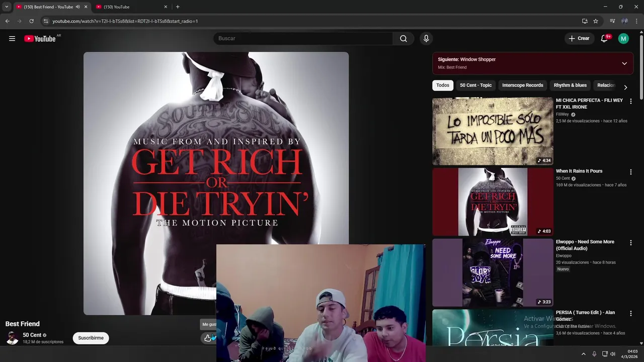Close the Best Friend tab
Viewport: 644px width, 362px height.
86,7
